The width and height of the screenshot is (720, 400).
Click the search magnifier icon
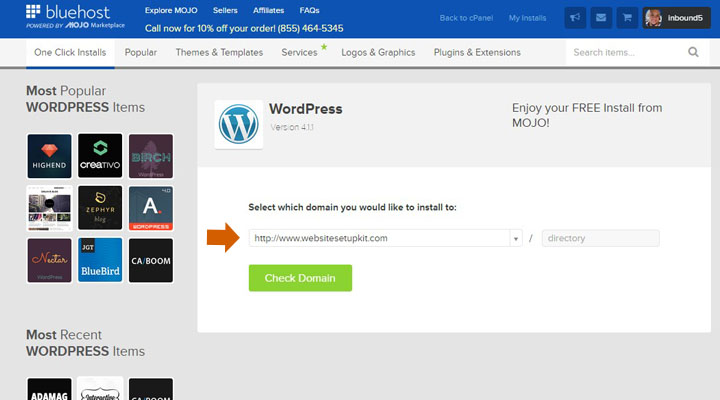[693, 52]
